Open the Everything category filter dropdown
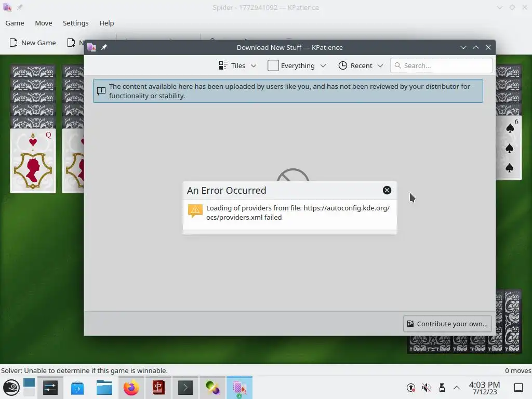Image resolution: width=532 pixels, height=399 pixels. click(x=297, y=65)
